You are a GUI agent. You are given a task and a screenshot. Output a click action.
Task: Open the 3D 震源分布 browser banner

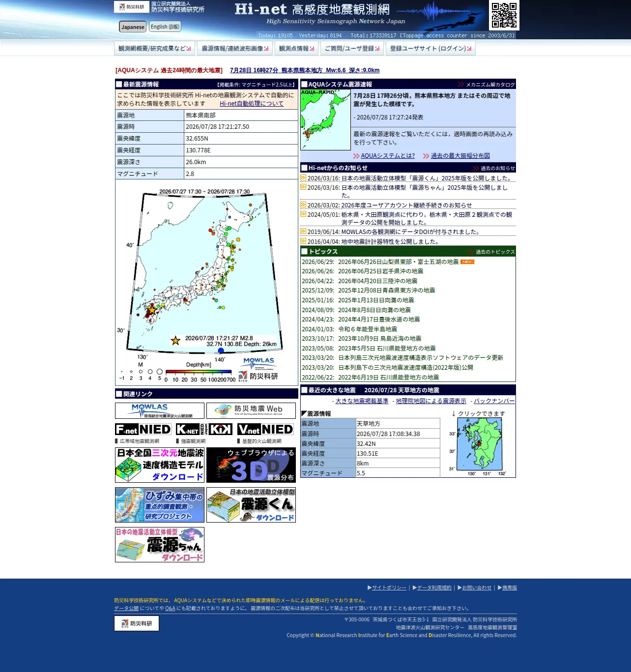click(x=251, y=465)
